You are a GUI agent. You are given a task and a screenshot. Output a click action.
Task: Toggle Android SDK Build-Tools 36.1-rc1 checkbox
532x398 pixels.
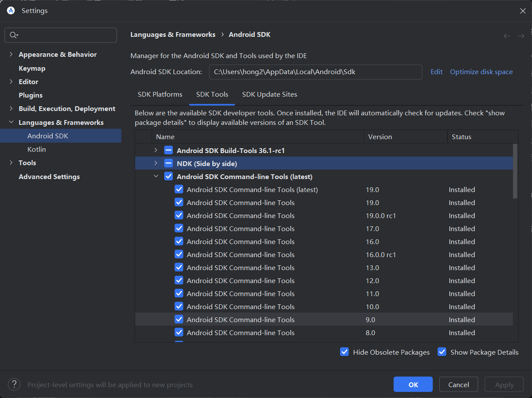(x=169, y=150)
